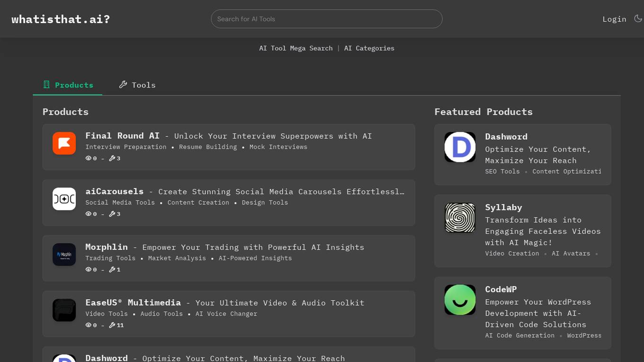Click the 'Your Ultimate Video & Audio Toolkit' tagline
The image size is (644, 362).
click(280, 303)
